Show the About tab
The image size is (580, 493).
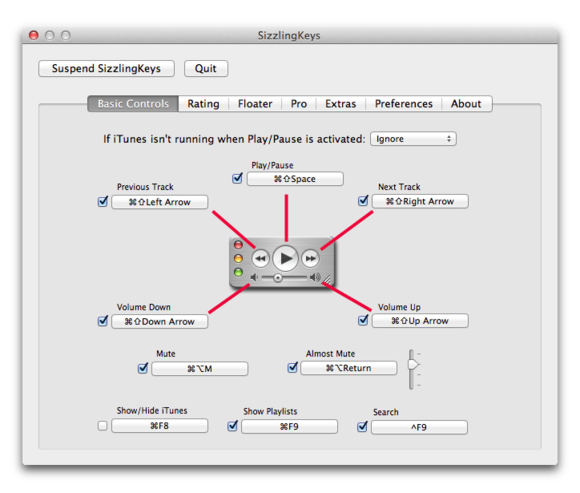466,104
